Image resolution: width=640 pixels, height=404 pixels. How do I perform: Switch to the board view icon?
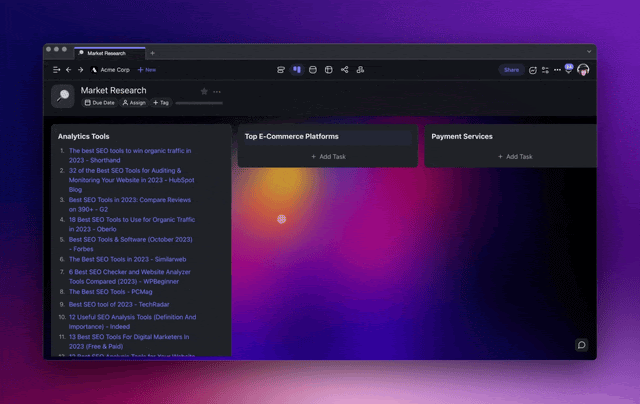pos(297,70)
